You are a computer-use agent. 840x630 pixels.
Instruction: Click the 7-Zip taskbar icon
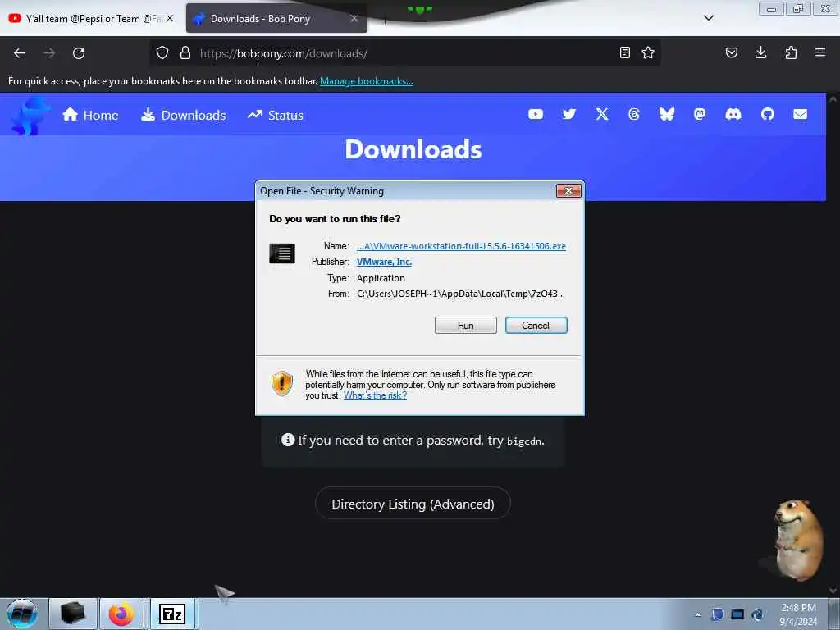(172, 614)
